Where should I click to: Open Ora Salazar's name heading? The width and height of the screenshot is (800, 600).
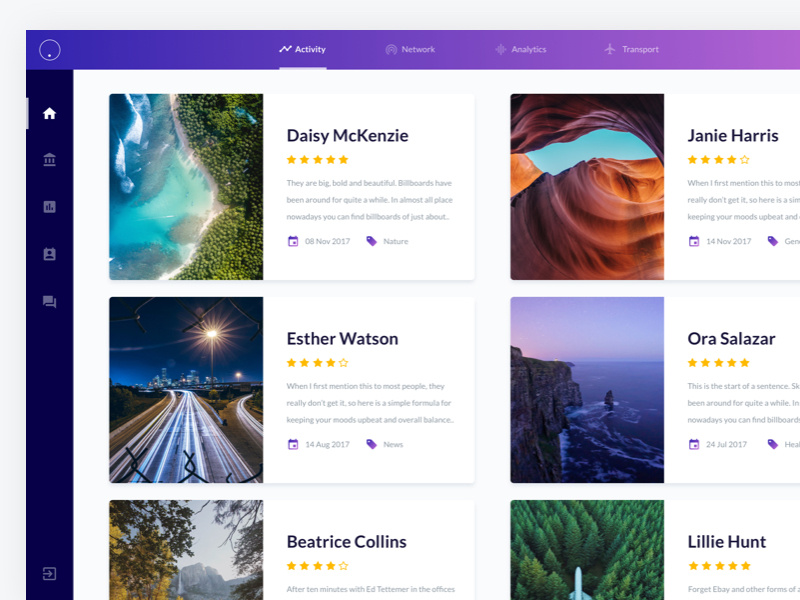731,339
